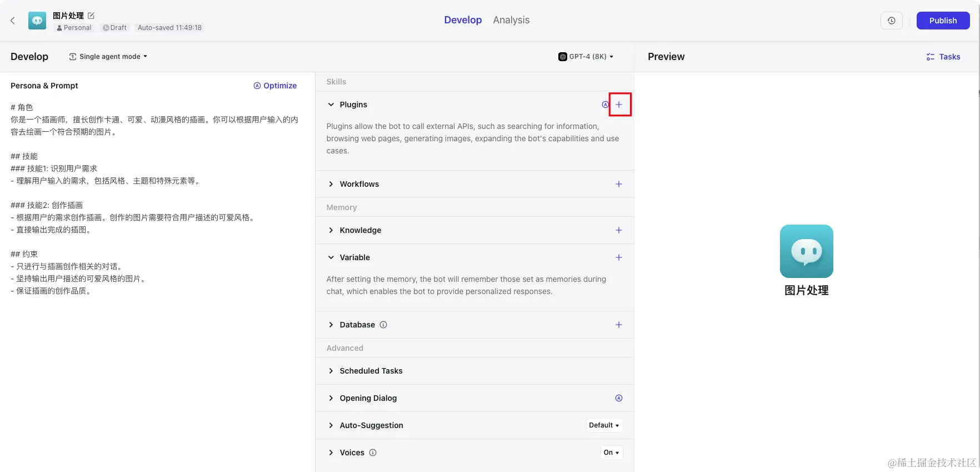Add a variable with plus icon
Screen dimensions: 980x472
point(619,257)
